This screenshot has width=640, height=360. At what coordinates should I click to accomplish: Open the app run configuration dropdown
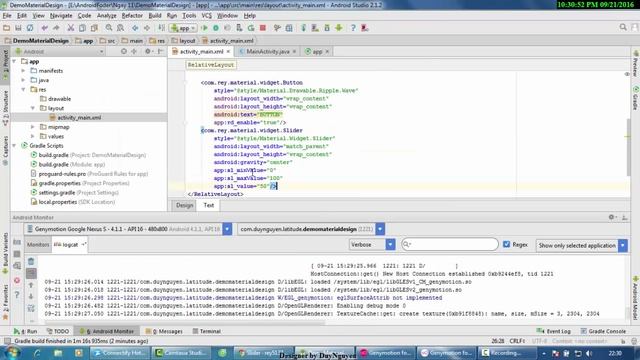184,28
